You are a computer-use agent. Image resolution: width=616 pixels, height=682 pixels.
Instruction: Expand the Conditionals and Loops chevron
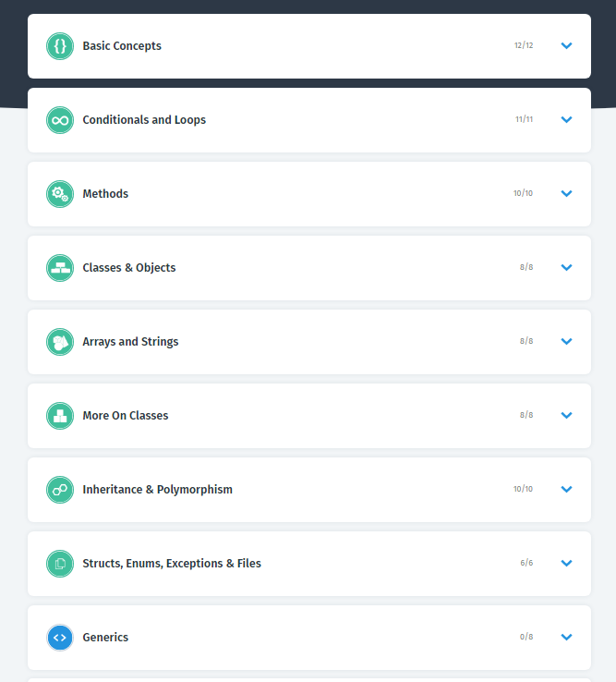tap(567, 120)
